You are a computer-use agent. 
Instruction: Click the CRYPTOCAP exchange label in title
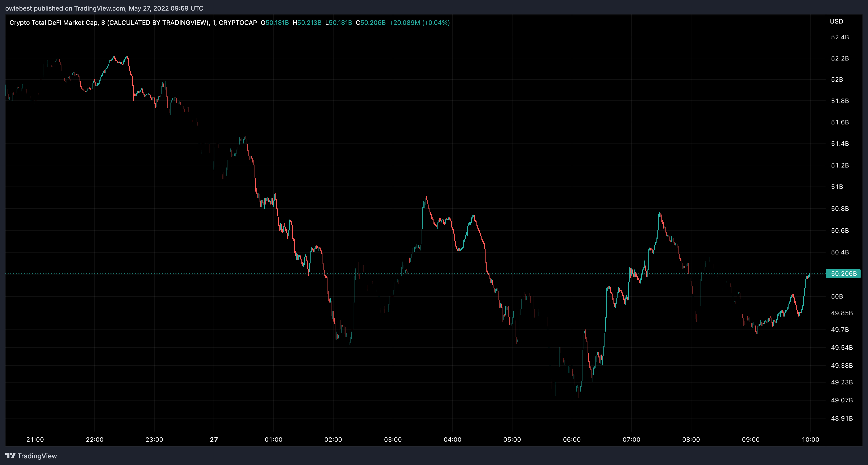(238, 22)
